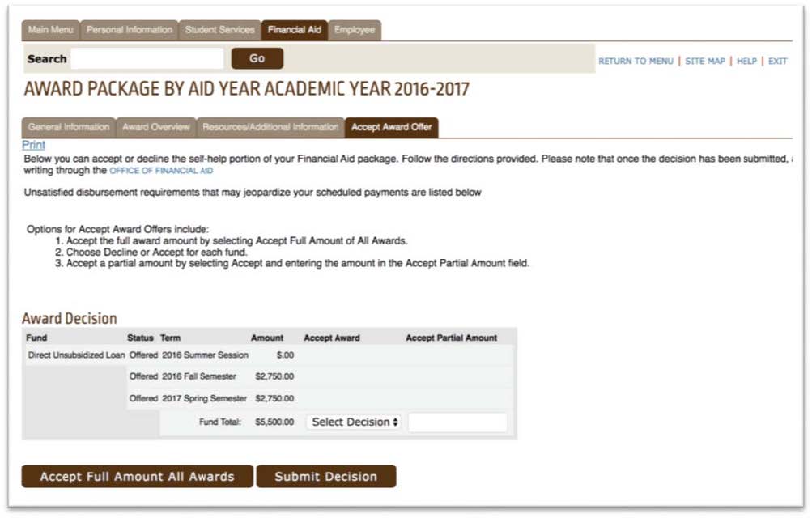
Task: Switch to the Personal Information tab
Action: coord(130,30)
